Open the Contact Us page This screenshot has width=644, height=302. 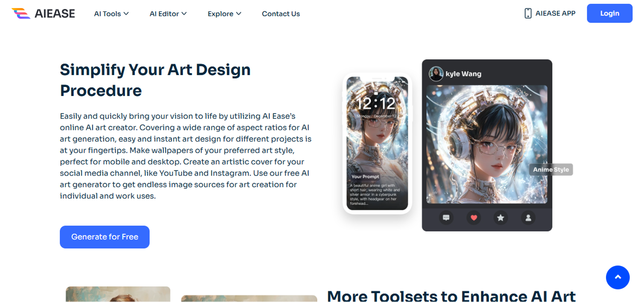(x=281, y=14)
